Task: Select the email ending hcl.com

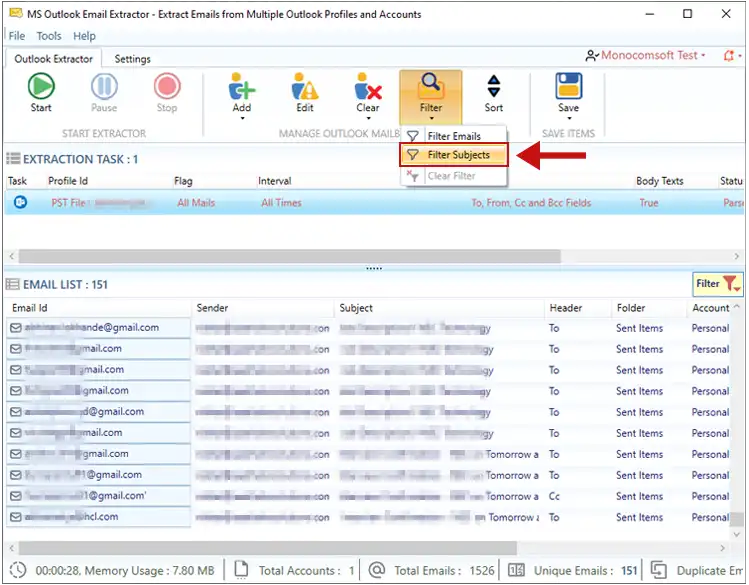Action: 99,517
